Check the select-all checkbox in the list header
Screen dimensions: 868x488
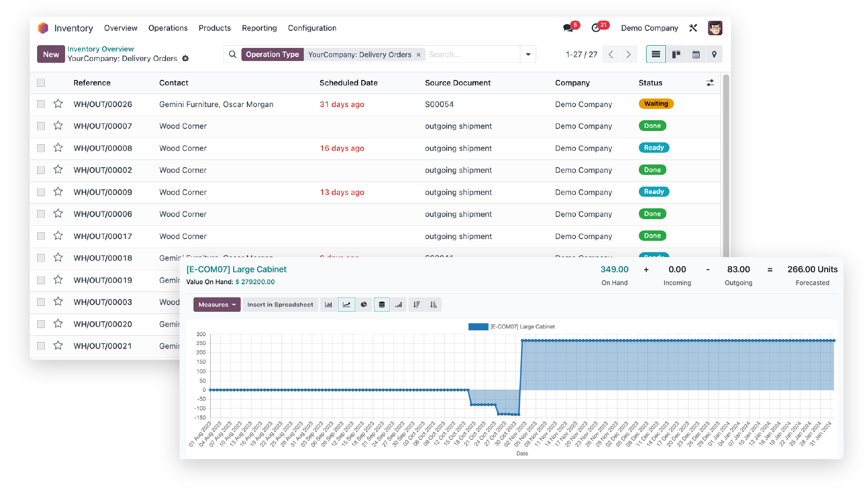pos(41,83)
